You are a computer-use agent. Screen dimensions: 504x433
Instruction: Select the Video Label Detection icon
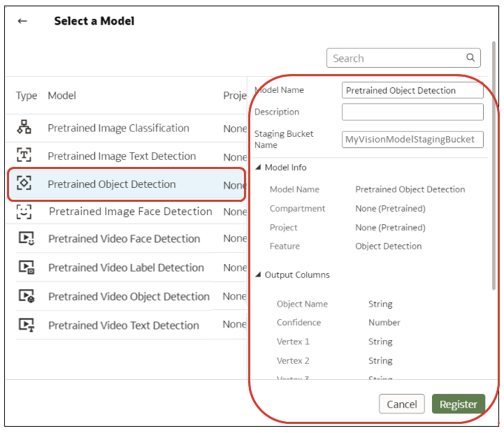[x=26, y=267]
